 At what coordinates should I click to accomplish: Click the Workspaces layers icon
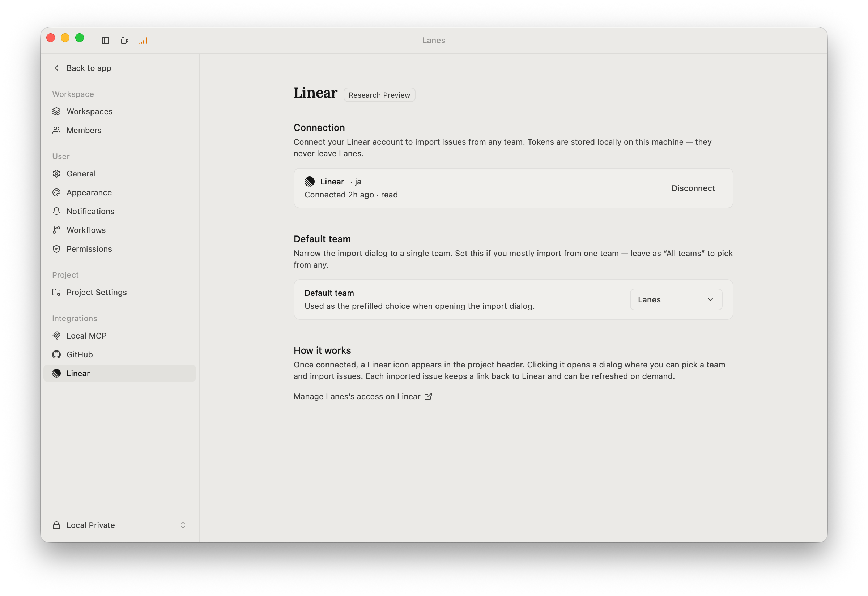click(56, 111)
